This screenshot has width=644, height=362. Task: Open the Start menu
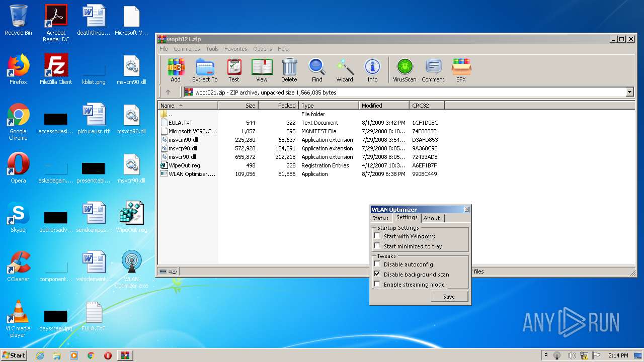14,355
